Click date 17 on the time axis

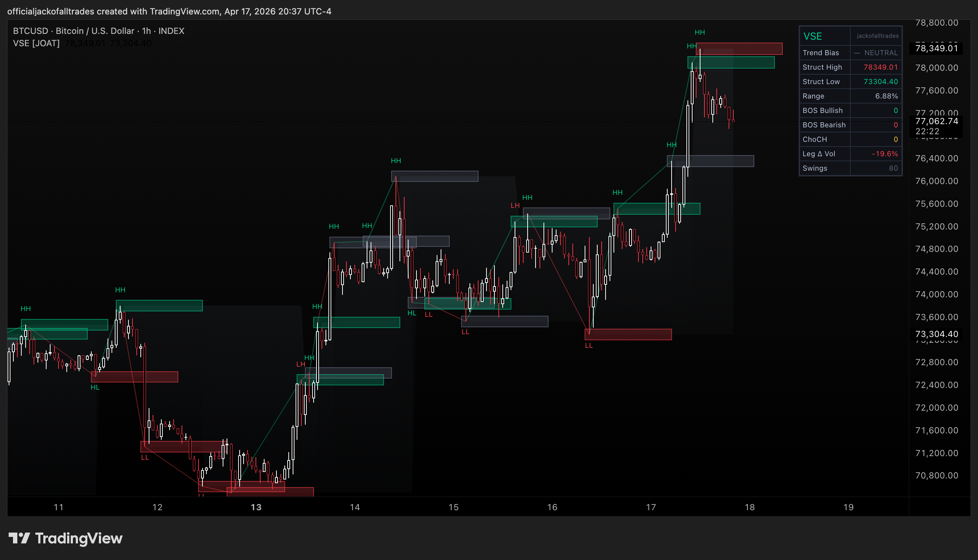[651, 507]
